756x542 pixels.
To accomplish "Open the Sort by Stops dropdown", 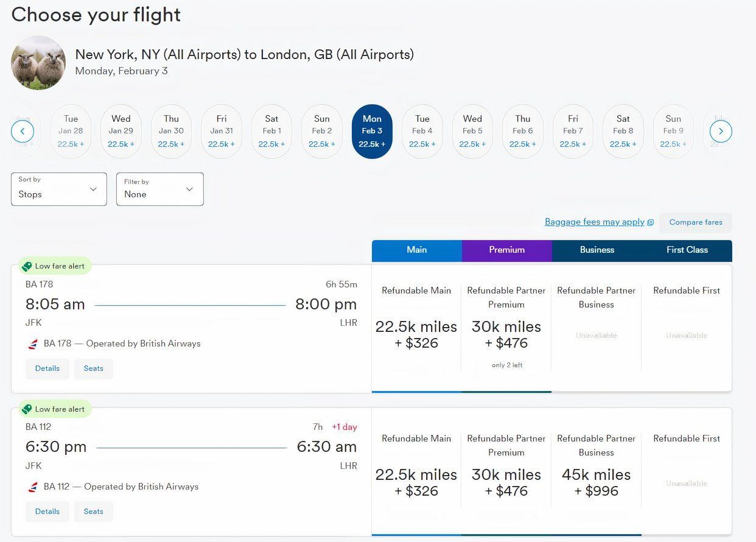I will [x=59, y=189].
